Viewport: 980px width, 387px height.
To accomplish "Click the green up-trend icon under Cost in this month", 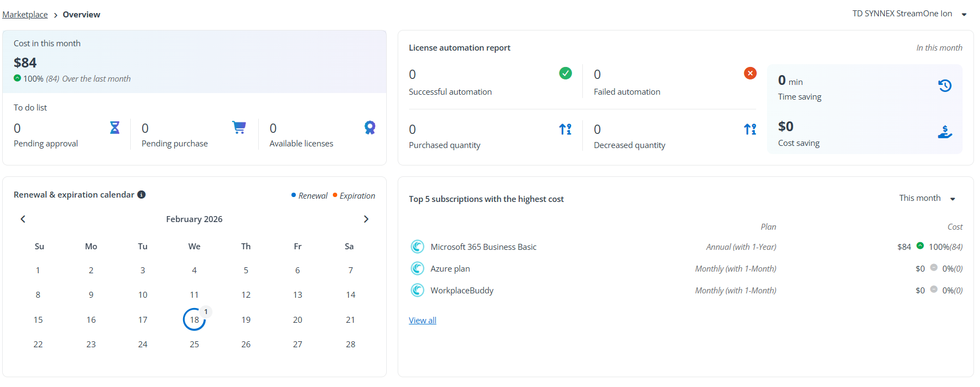I will 17,78.
